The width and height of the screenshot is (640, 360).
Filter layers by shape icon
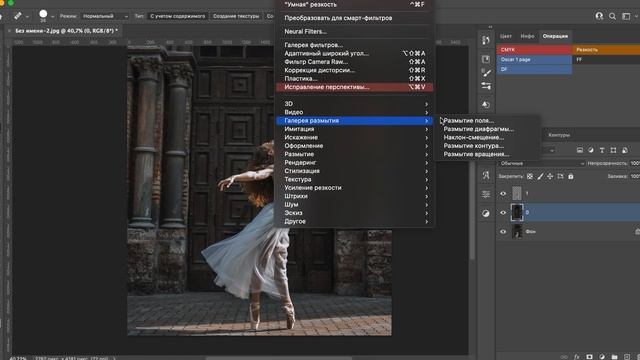pos(613,150)
